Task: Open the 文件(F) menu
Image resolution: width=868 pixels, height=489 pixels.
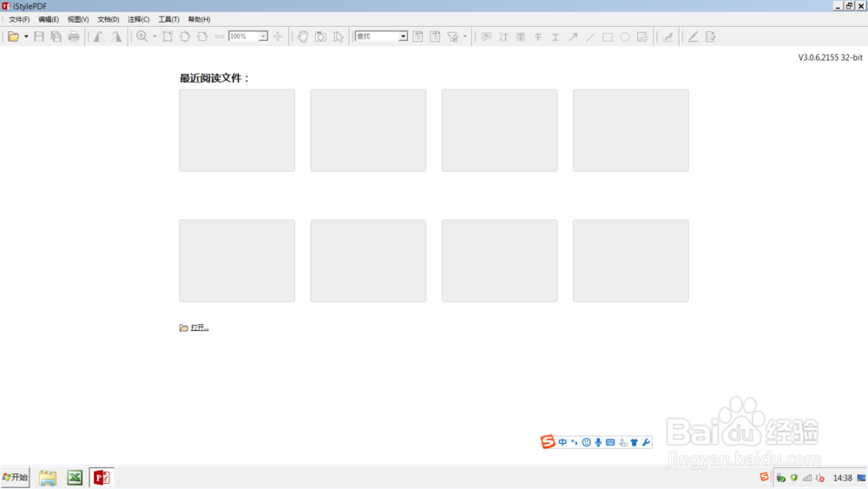Action: click(x=19, y=19)
